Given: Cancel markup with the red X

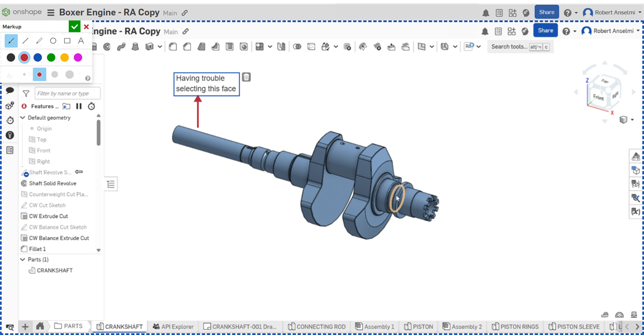Looking at the screenshot, I should 86,27.
